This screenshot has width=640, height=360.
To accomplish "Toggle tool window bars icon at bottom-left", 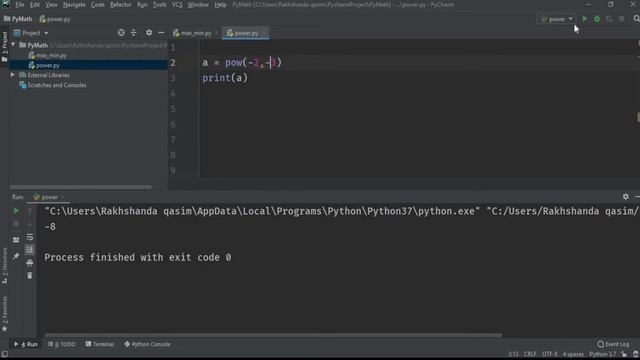I will (x=4, y=355).
